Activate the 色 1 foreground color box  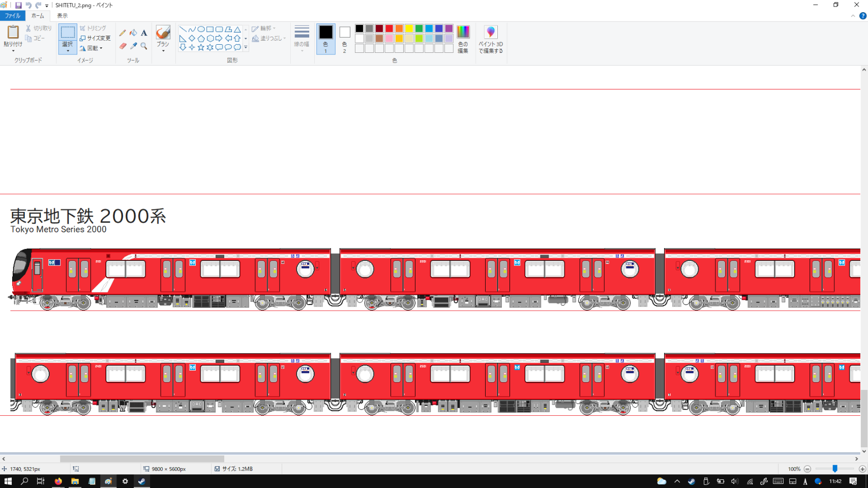[x=326, y=39]
